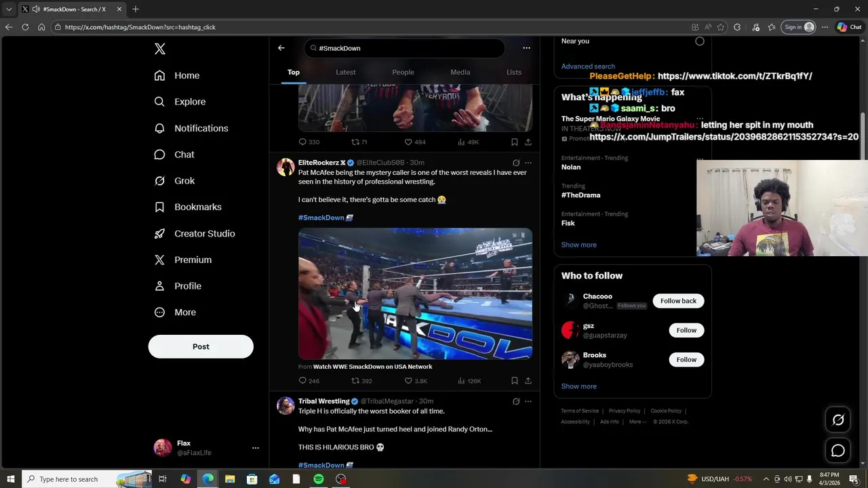Like EliteRockerz post with 3.8K likes
868x488 pixels.
415,381
